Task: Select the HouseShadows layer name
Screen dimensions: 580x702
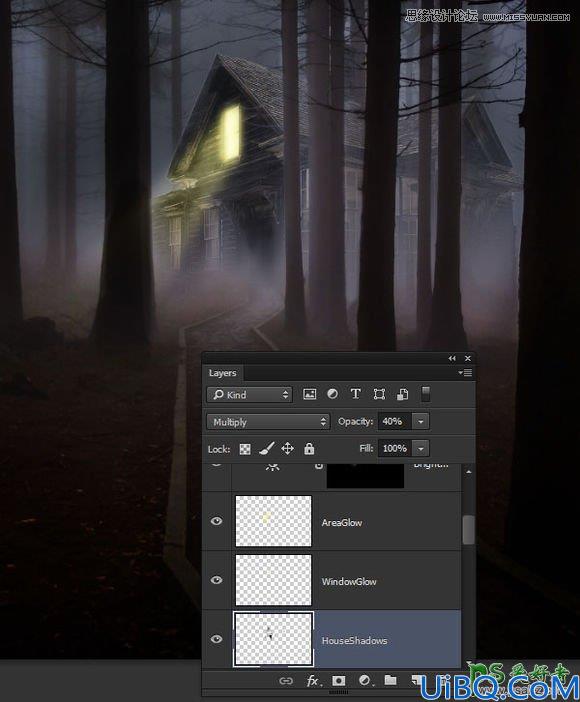Action: tap(354, 641)
